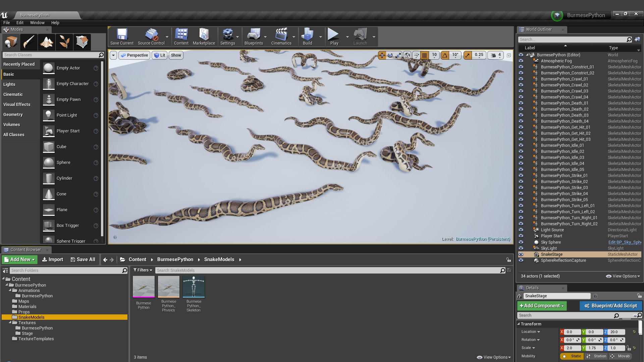The height and width of the screenshot is (362, 644).
Task: Select Foliage mode plant icon
Action: click(64, 42)
